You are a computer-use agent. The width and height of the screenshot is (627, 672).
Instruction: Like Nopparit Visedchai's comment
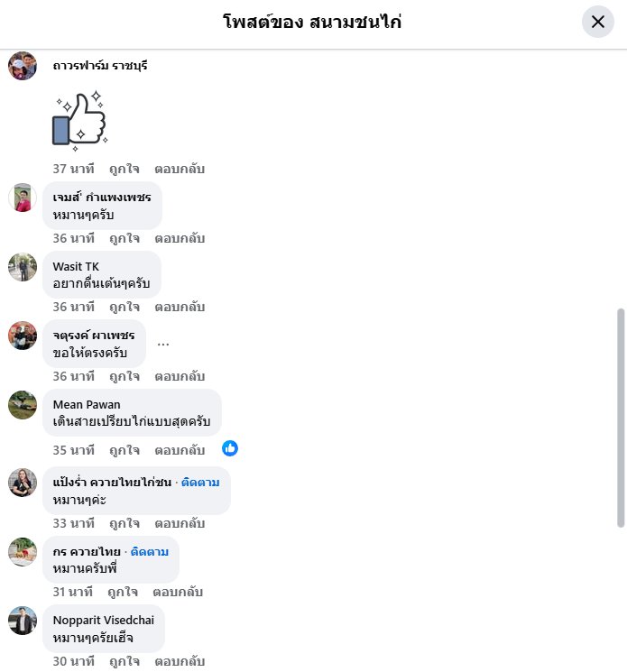tap(124, 661)
